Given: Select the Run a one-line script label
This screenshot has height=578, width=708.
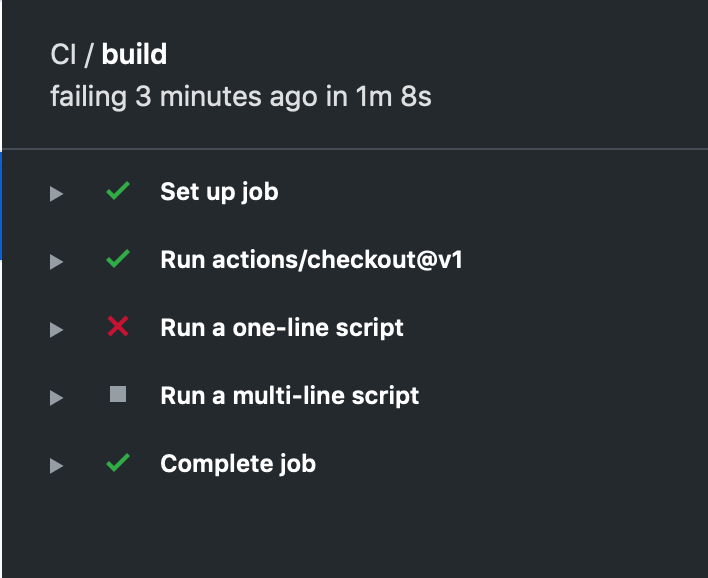Looking at the screenshot, I should [282, 328].
